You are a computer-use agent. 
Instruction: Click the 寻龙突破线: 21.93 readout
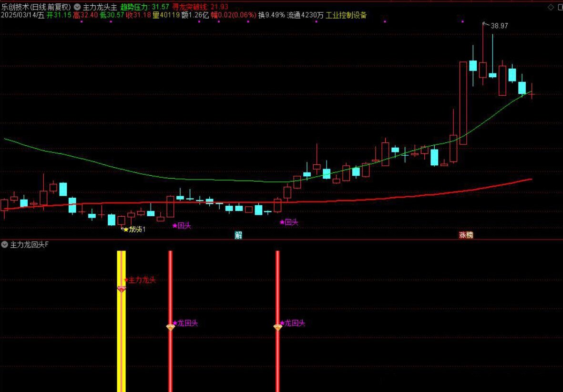pos(200,7)
